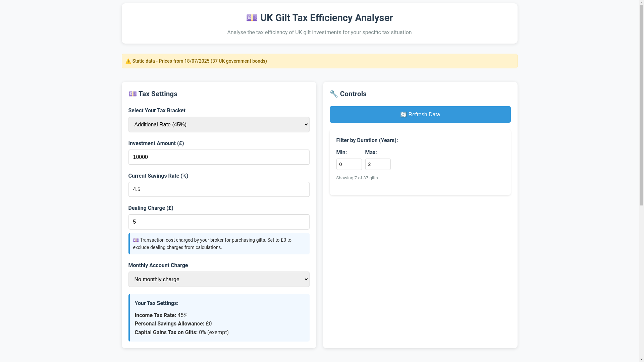This screenshot has width=644, height=362.
Task: Click the Min duration input
Action: point(349,164)
